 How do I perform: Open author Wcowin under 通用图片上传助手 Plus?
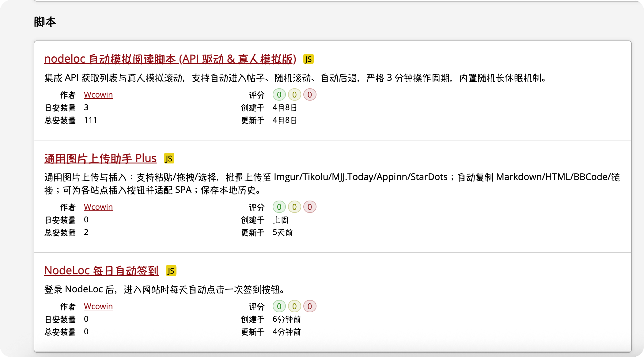click(x=98, y=207)
